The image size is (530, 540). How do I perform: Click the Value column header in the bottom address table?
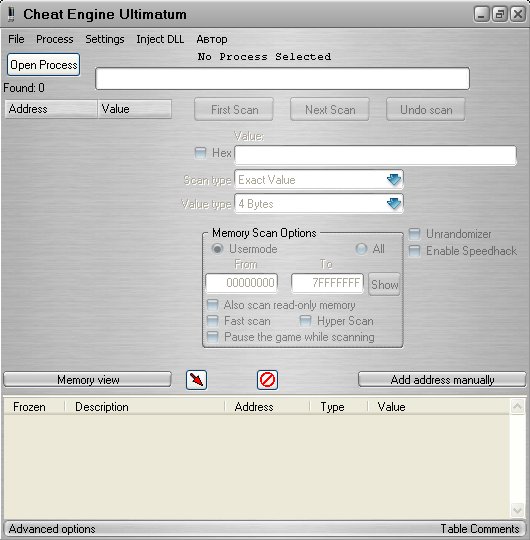coord(439,407)
